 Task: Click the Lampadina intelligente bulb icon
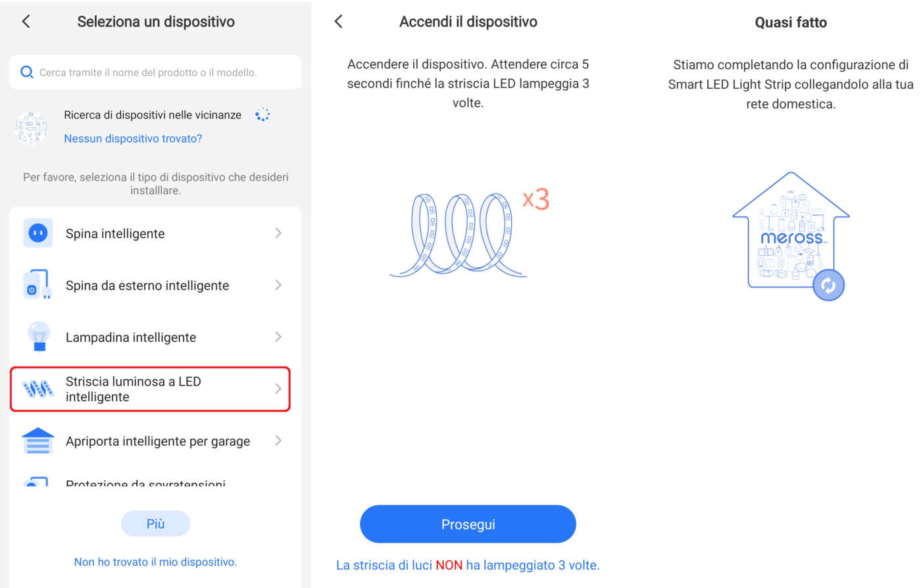[x=39, y=337]
